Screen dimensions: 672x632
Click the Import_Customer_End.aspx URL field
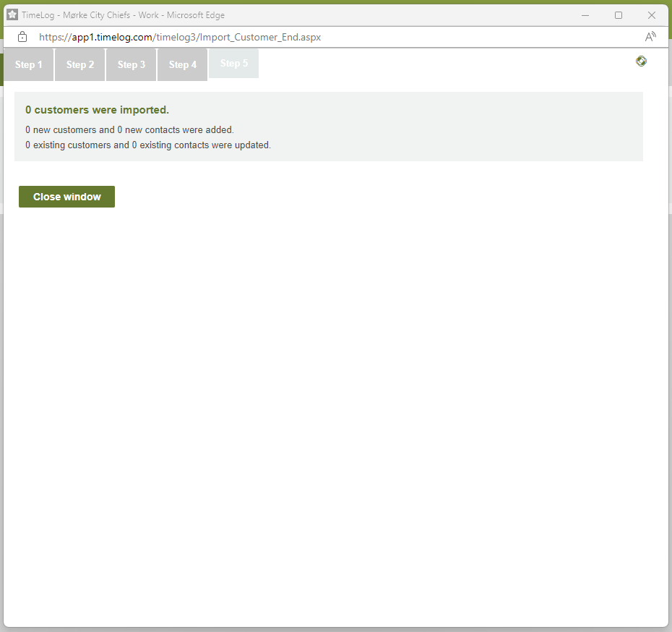[181, 37]
